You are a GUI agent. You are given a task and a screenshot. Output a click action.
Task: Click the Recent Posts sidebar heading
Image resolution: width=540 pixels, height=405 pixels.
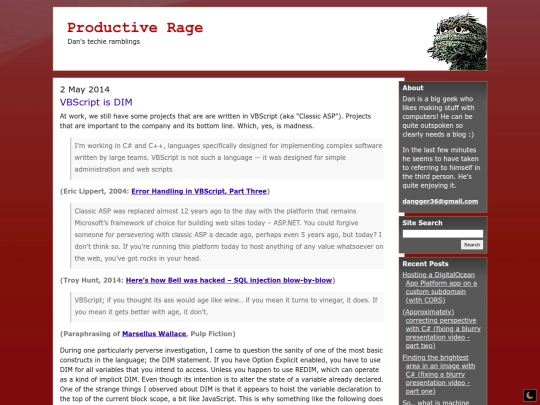click(x=425, y=264)
